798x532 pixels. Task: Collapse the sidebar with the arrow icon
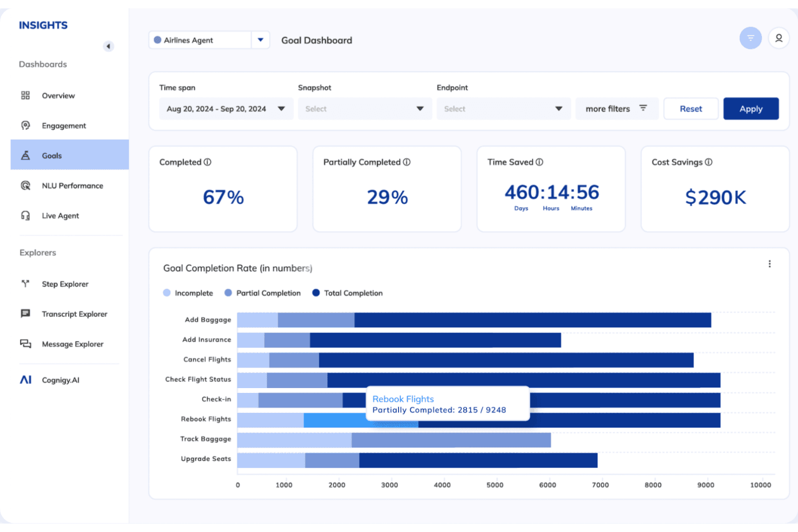click(108, 46)
